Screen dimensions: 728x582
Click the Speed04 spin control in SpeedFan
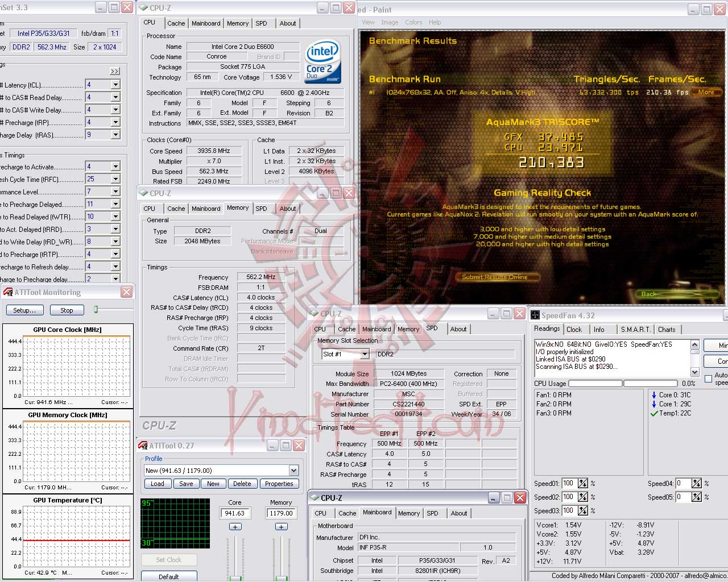coord(697,484)
